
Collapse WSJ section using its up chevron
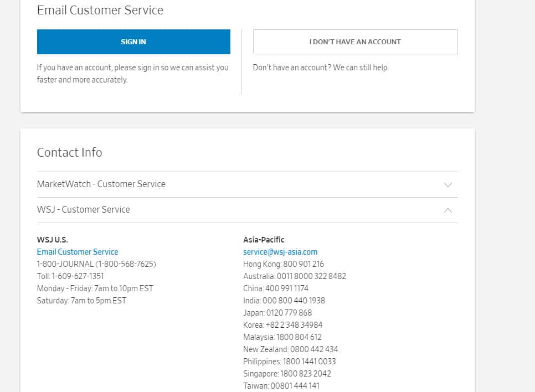point(448,210)
